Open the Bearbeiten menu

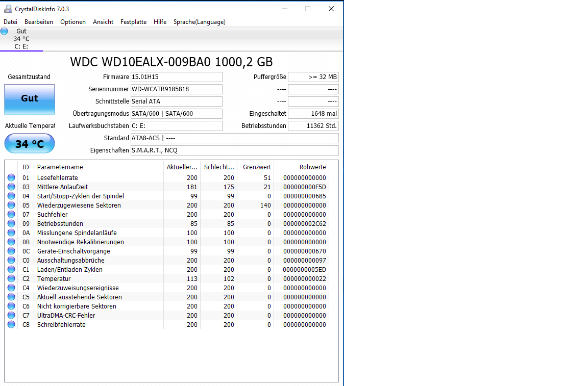point(39,22)
